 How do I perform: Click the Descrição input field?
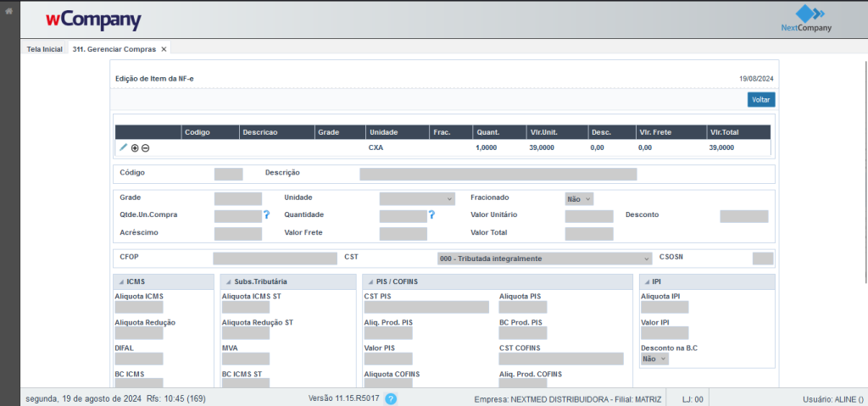point(498,174)
